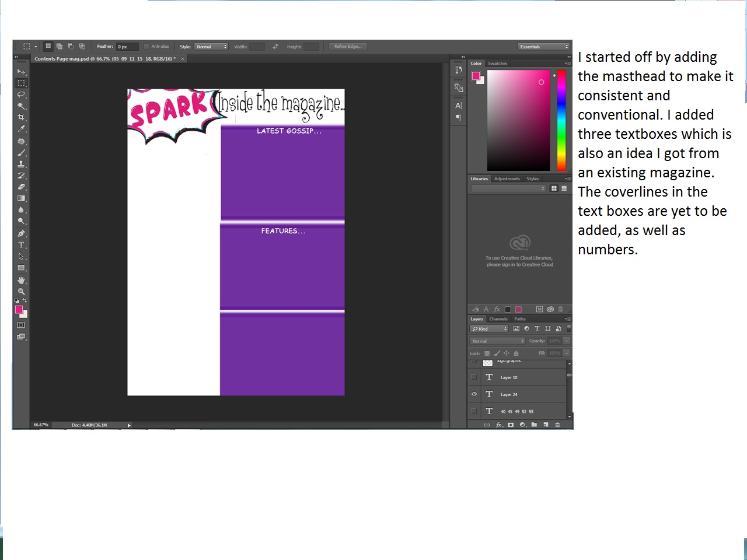
Task: Open the tool preset picker arrow
Action: point(36,47)
